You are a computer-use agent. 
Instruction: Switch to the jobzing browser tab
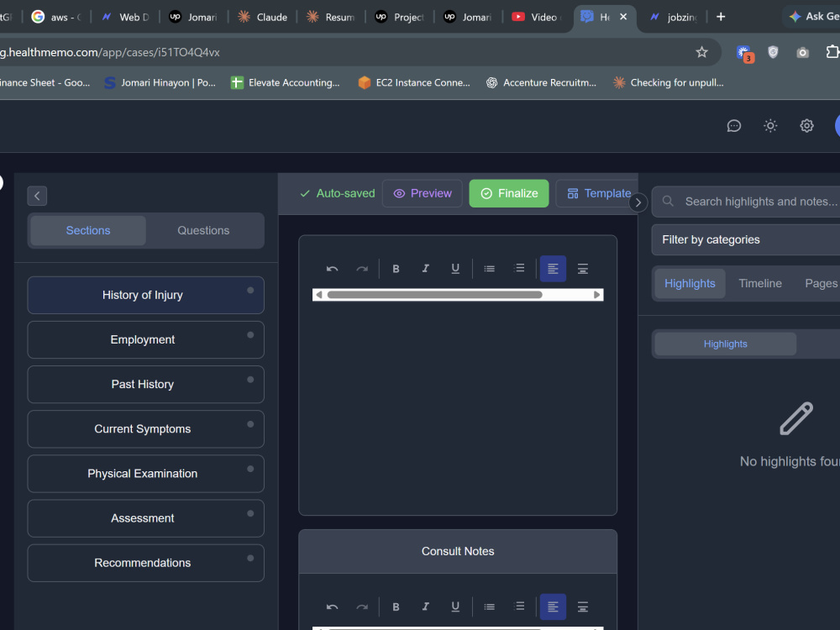[x=674, y=17]
